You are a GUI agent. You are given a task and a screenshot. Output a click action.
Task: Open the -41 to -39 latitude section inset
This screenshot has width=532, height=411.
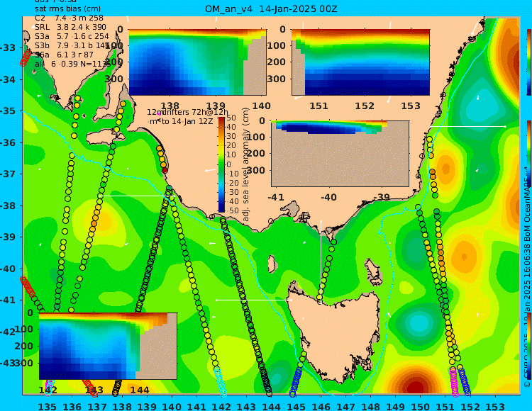click(x=340, y=154)
